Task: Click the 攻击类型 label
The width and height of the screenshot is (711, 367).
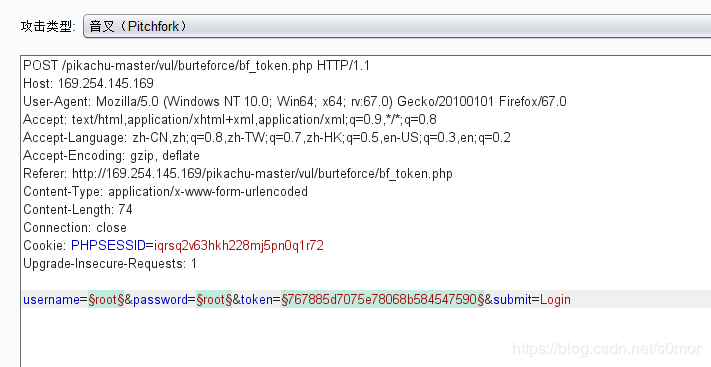Action: point(48,26)
